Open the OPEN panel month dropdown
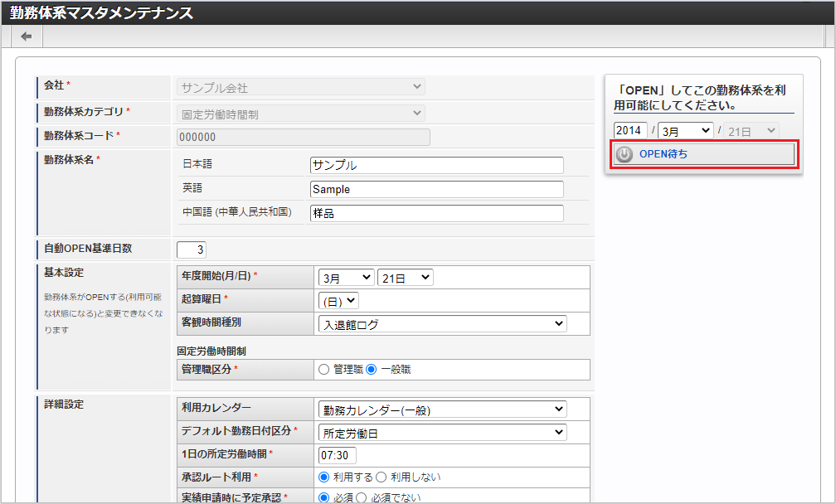Viewport: 836px width, 504px height. coord(686,130)
